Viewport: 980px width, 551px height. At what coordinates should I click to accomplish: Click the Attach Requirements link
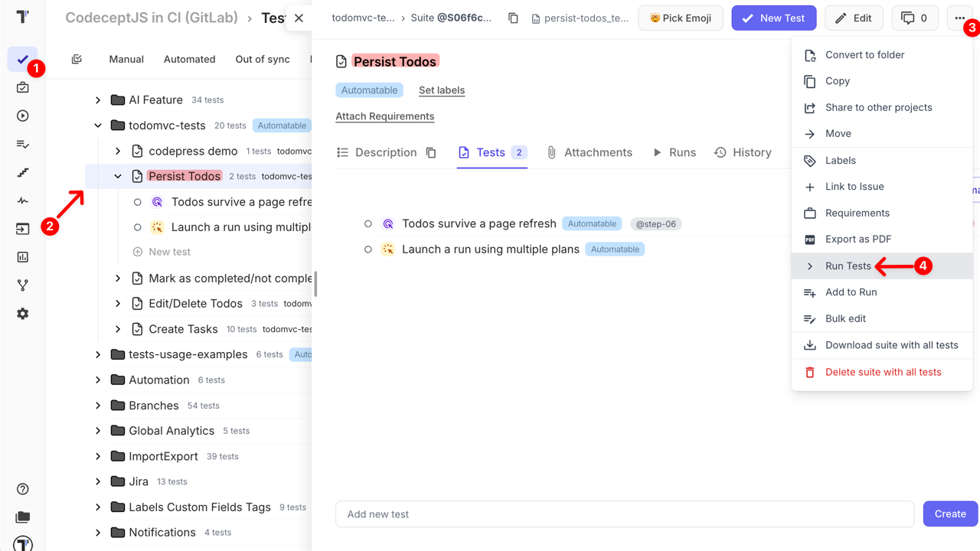pos(384,116)
